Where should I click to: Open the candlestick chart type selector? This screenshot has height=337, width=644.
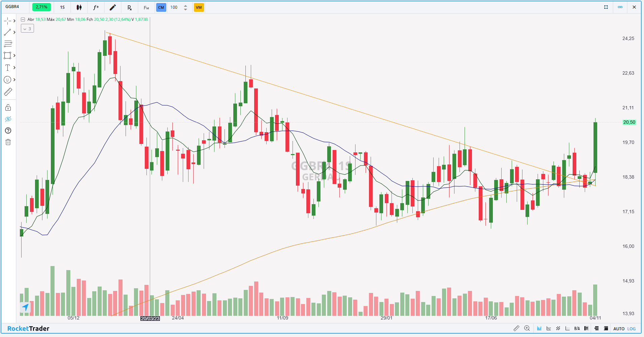click(x=79, y=7)
